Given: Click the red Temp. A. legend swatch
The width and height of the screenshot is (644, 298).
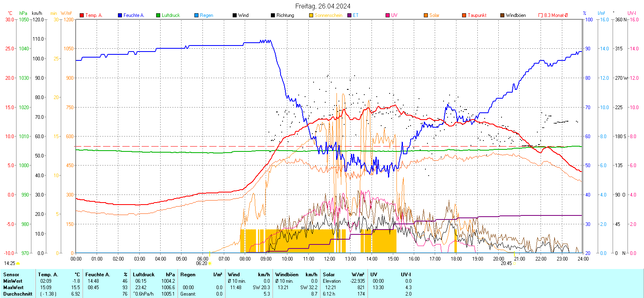Looking at the screenshot, I should [82, 15].
